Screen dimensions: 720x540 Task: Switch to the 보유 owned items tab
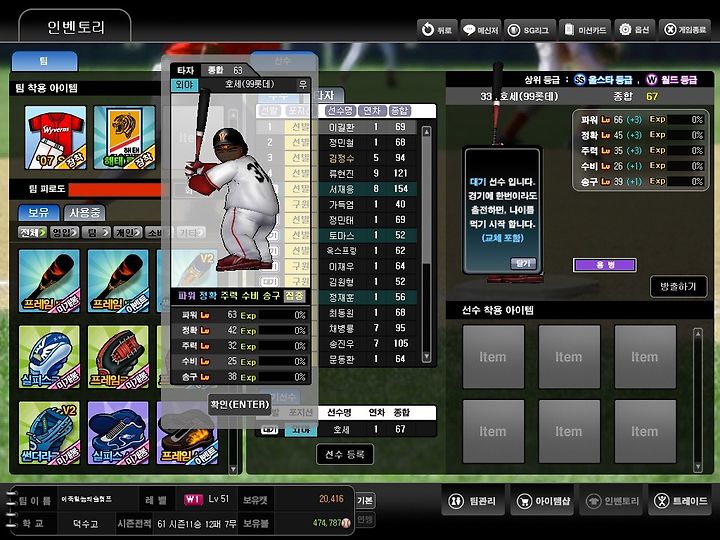pos(39,213)
